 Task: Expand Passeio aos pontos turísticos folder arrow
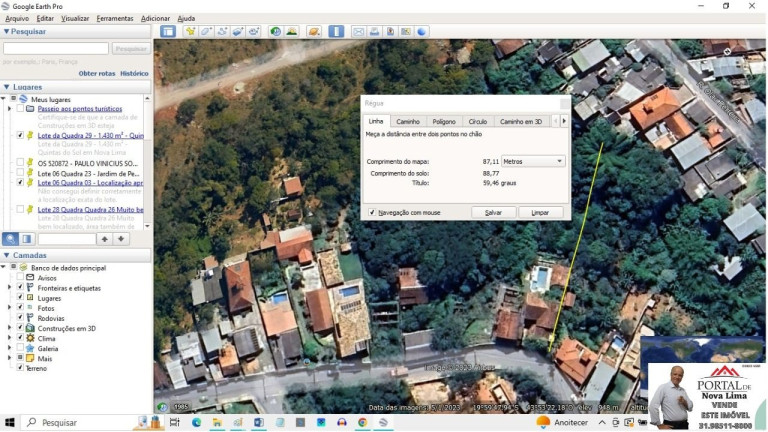pos(9,108)
